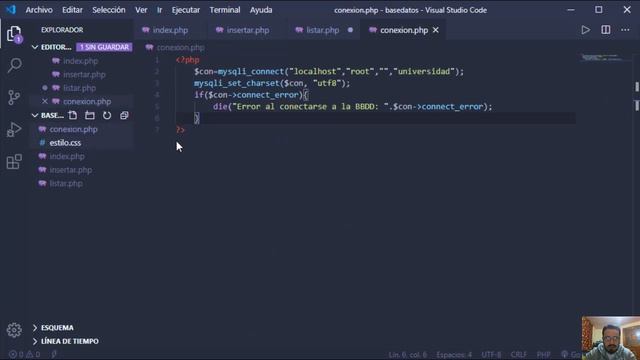Click the if($con->connect_error){ line
Screen dimensions: 640x360
[251, 95]
